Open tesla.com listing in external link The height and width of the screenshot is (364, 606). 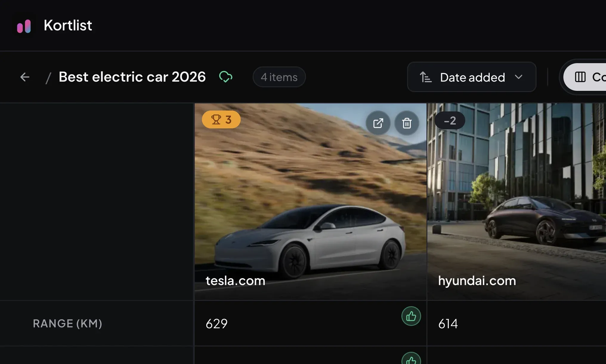click(378, 123)
